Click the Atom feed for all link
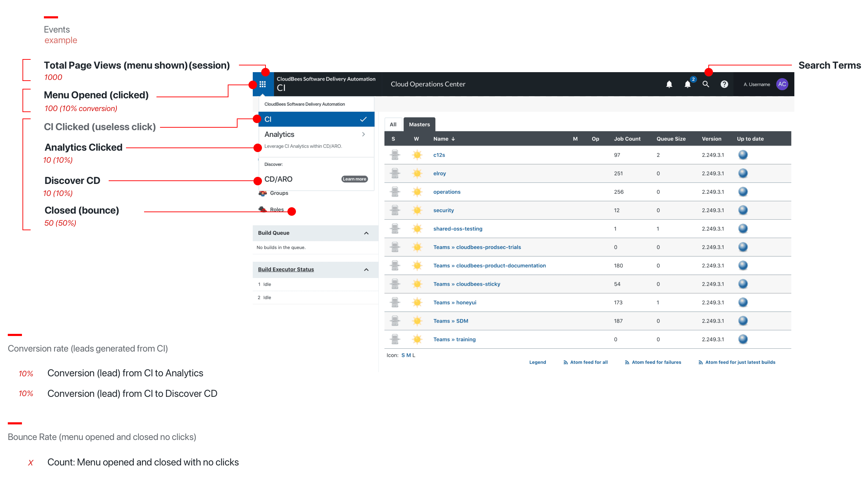The width and height of the screenshot is (868, 481). (x=586, y=362)
